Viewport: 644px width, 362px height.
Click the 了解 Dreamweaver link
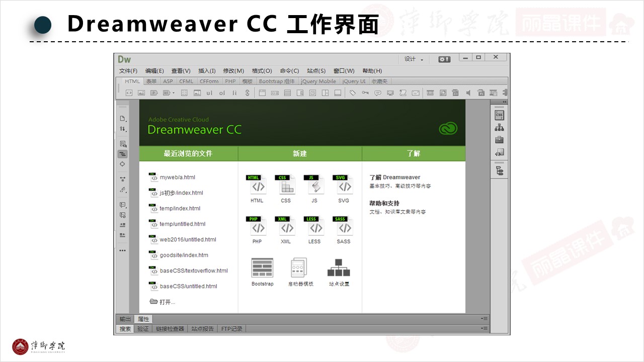coord(395,177)
